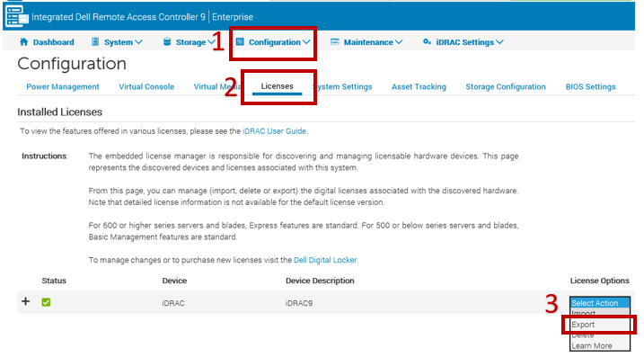Click the Enterprise edition label
Image resolution: width=644 pixels, height=357 pixels.
(x=233, y=17)
